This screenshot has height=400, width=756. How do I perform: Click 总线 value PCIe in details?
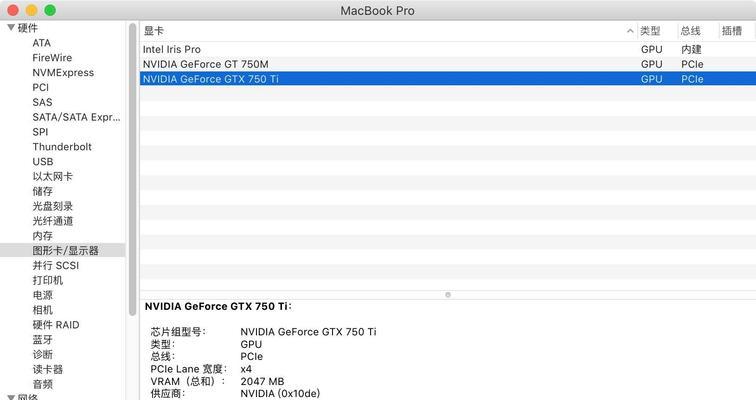click(252, 357)
